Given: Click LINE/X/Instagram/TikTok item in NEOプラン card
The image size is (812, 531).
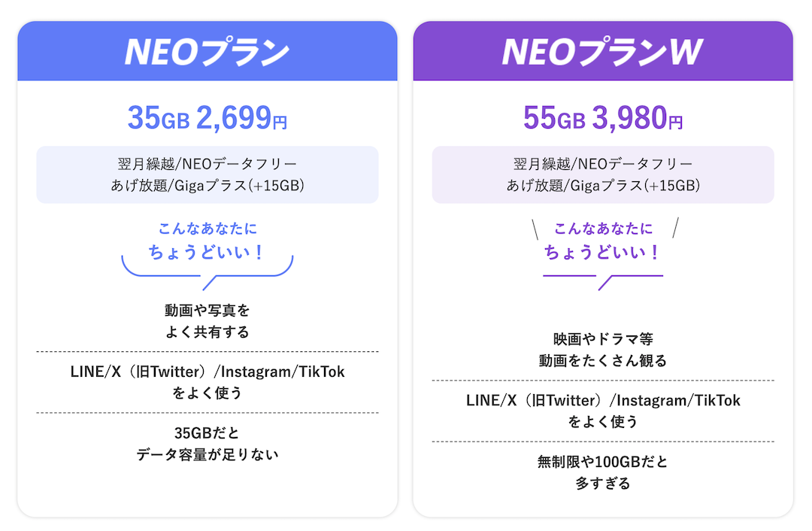Looking at the screenshot, I should (x=207, y=381).
